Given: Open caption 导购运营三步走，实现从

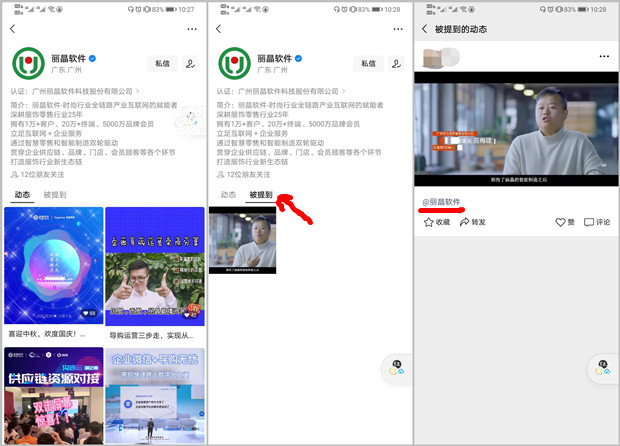Looking at the screenshot, I should point(151,336).
